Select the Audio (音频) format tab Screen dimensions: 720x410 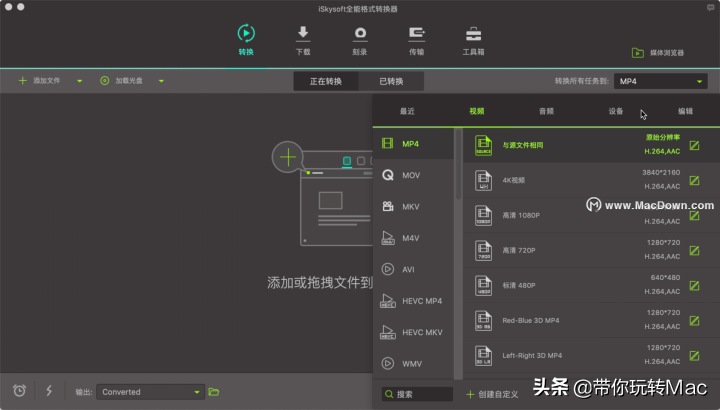pyautogui.click(x=546, y=111)
